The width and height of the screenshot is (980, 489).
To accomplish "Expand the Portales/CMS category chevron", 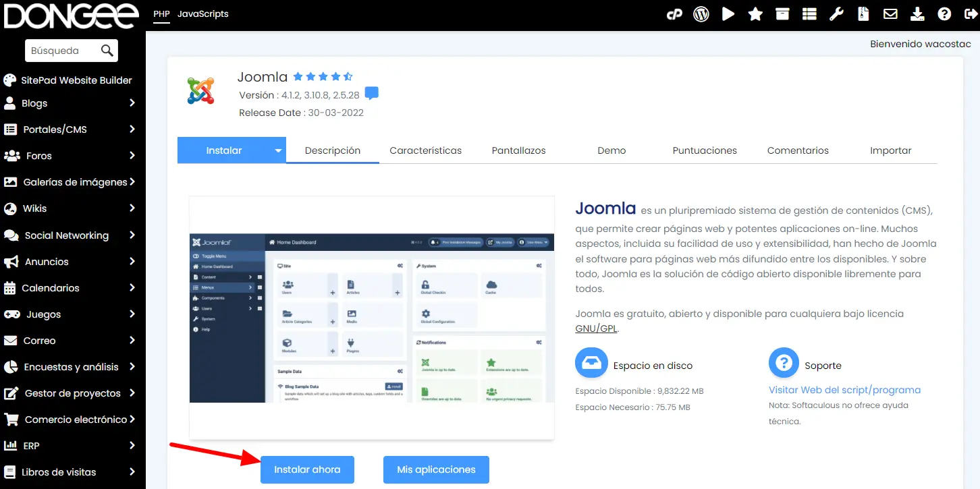I will click(132, 130).
